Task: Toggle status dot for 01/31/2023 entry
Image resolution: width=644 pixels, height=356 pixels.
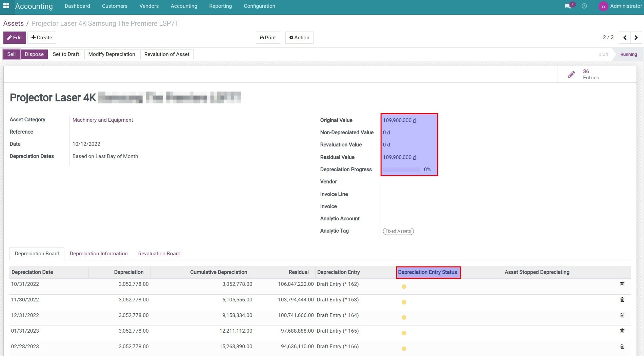Action: 404,333
